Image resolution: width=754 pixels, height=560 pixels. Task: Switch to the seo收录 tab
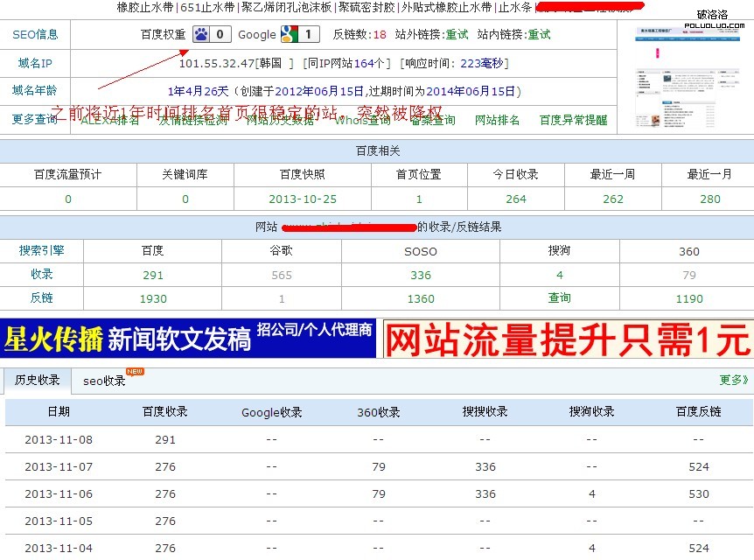(x=104, y=381)
